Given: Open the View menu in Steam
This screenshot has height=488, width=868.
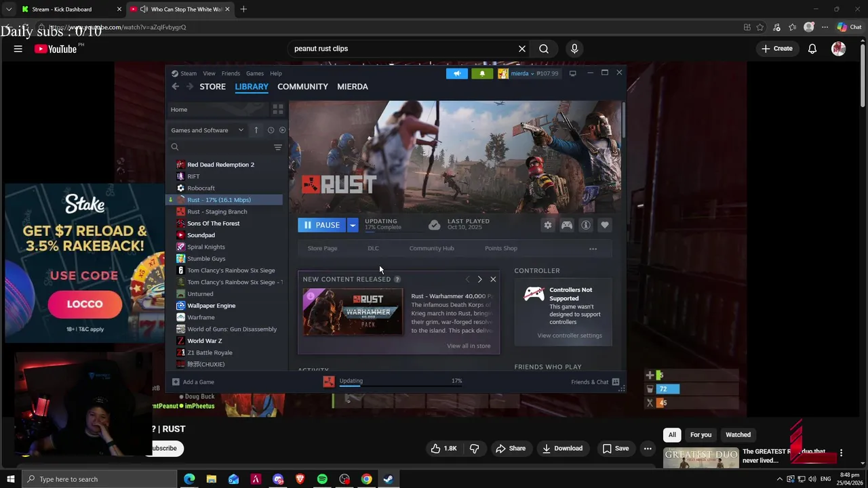Looking at the screenshot, I should click(x=209, y=73).
